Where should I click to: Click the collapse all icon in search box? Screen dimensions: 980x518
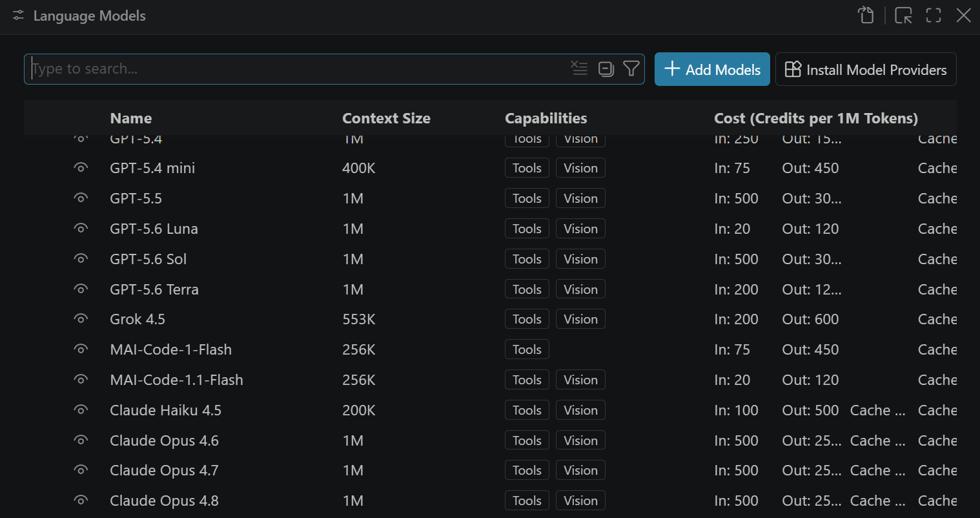[x=606, y=68]
